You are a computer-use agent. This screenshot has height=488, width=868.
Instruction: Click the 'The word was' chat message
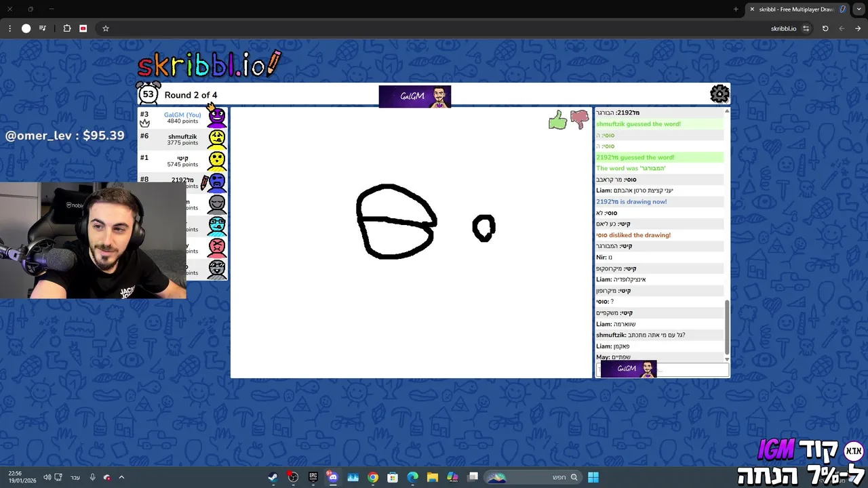click(631, 168)
